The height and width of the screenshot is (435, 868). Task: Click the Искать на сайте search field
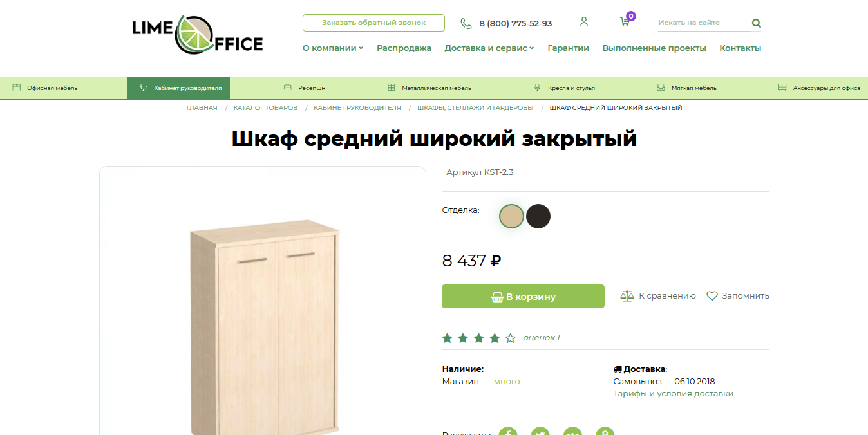[x=695, y=23]
